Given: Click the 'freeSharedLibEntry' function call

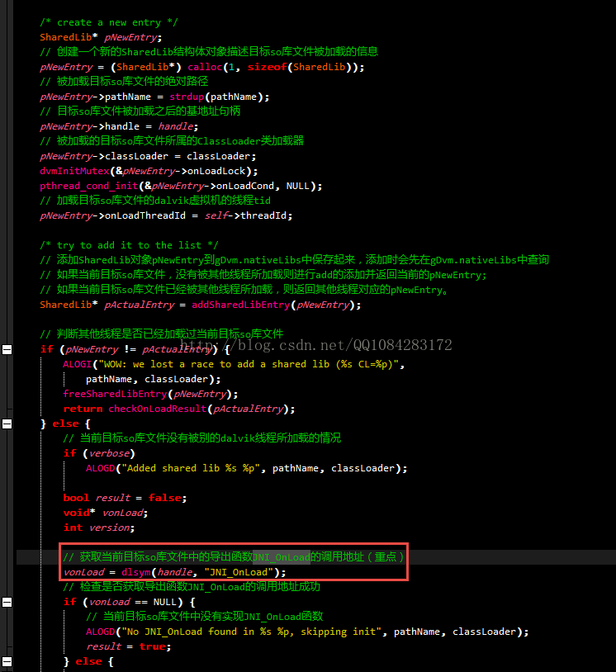Looking at the screenshot, I should tap(115, 394).
